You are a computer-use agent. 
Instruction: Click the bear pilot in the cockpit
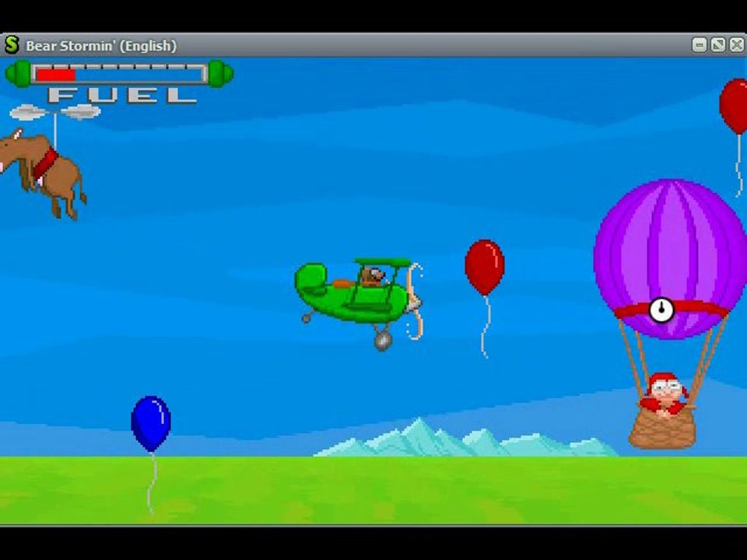click(373, 277)
